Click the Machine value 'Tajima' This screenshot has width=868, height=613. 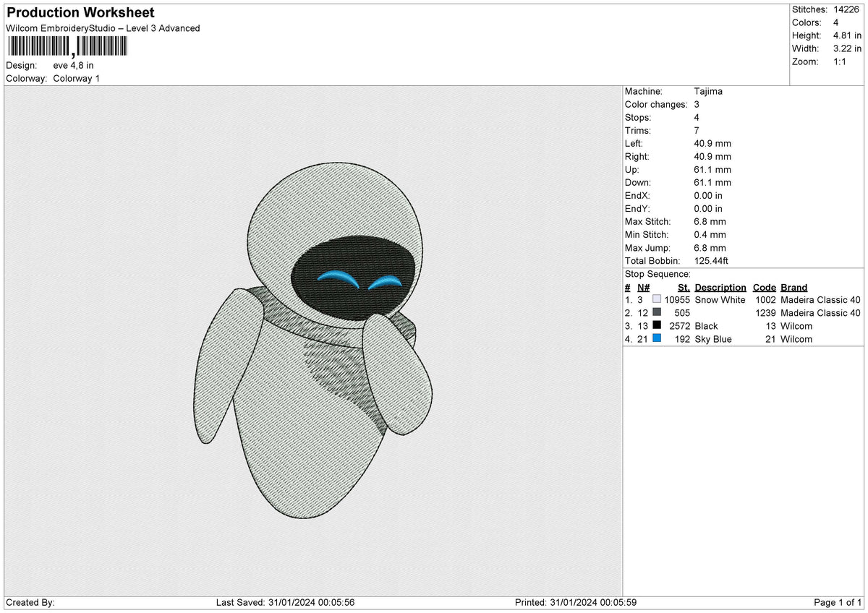click(x=708, y=91)
